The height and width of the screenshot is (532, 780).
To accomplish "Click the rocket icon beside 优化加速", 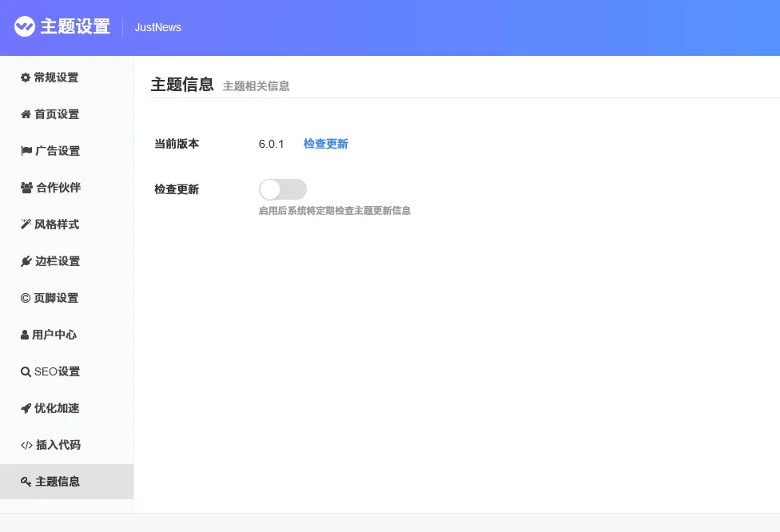I will [x=26, y=408].
